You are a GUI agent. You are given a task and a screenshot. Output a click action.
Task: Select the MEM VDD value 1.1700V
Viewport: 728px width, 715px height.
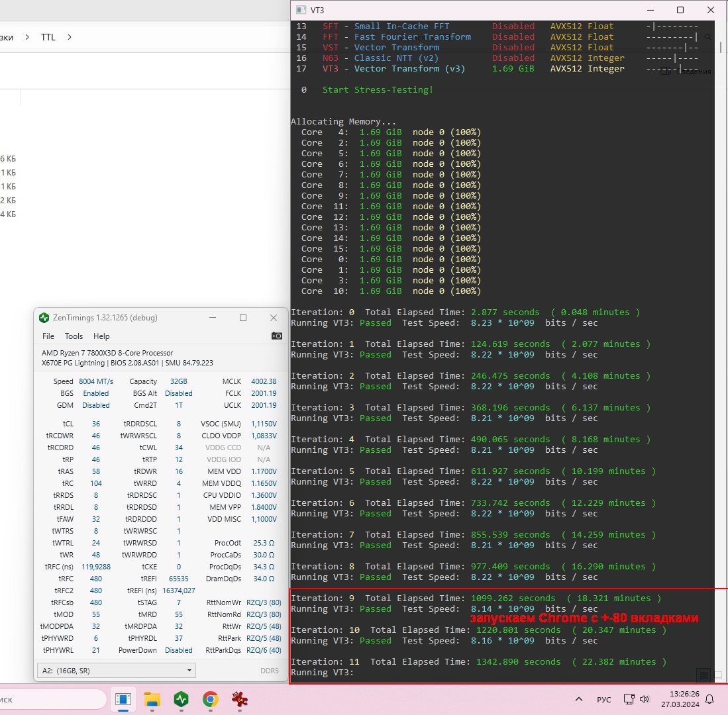(263, 471)
